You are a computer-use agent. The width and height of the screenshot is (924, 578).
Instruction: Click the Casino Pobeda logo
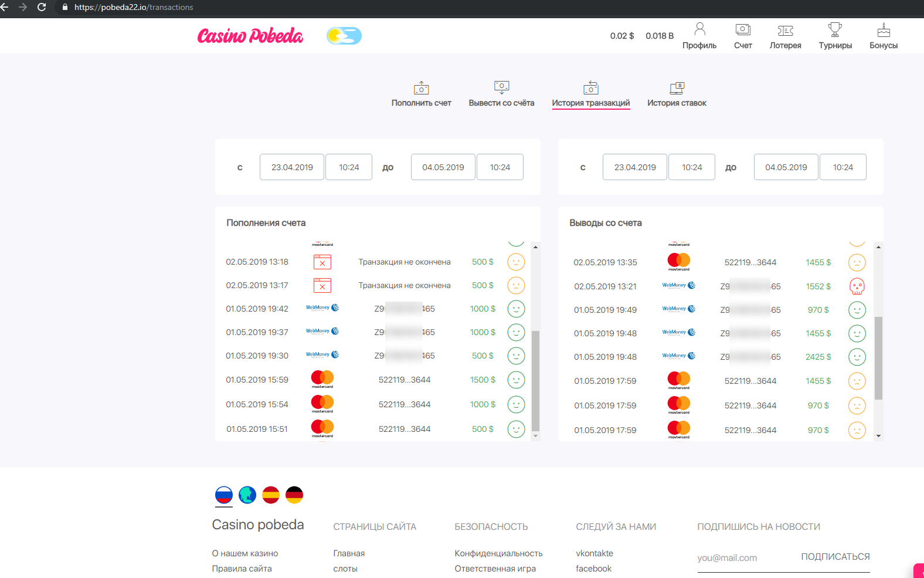coord(250,36)
